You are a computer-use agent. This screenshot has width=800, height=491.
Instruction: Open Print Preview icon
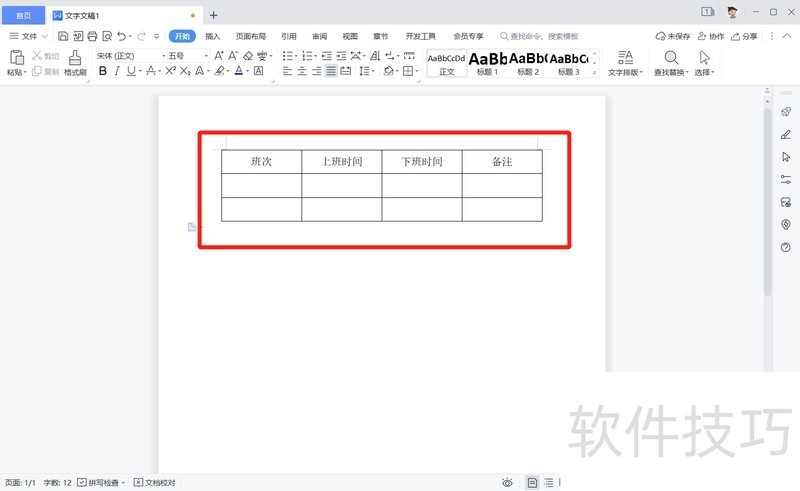coord(107,36)
